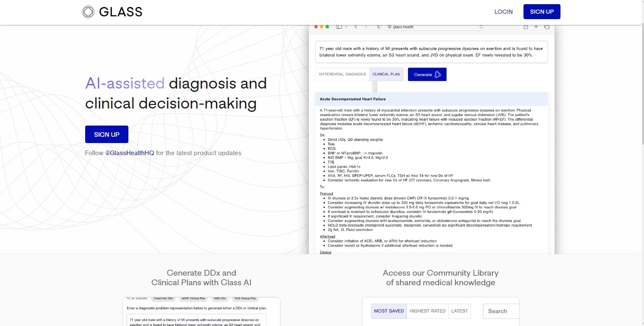Click the Generate button
The height and width of the screenshot is (326, 644).
[x=427, y=74]
